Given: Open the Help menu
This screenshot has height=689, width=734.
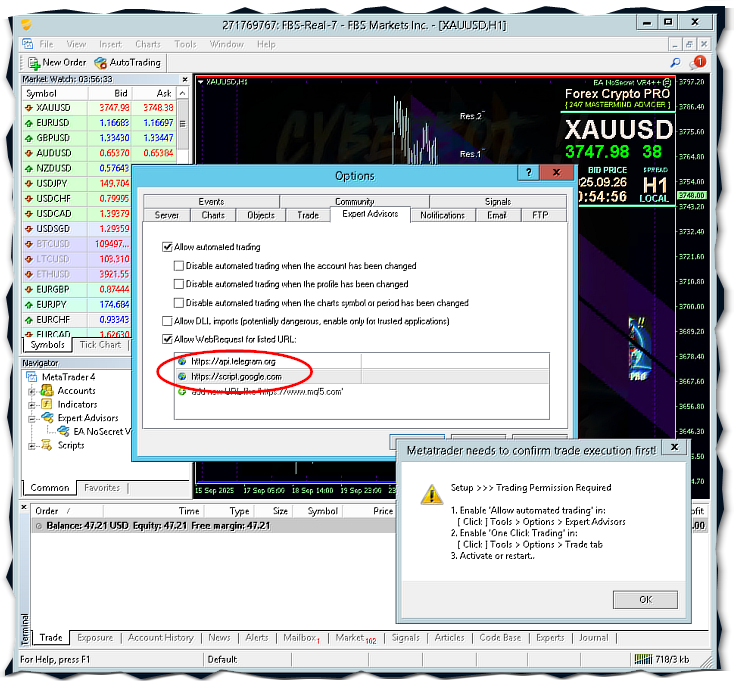Looking at the screenshot, I should [266, 44].
